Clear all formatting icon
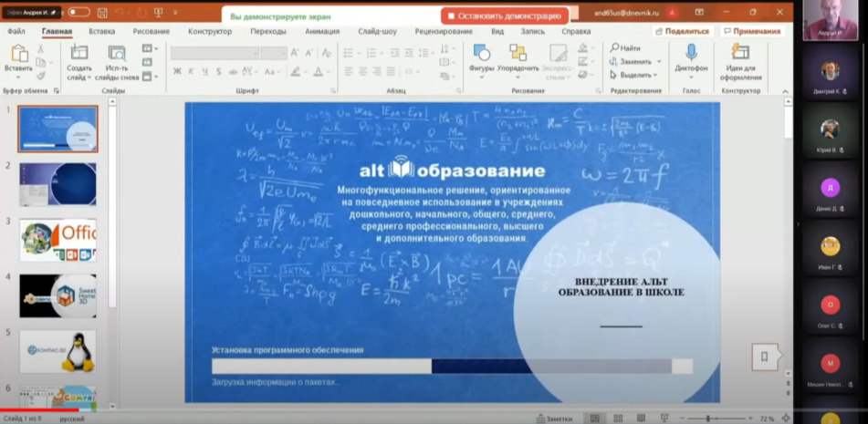 tap(327, 53)
